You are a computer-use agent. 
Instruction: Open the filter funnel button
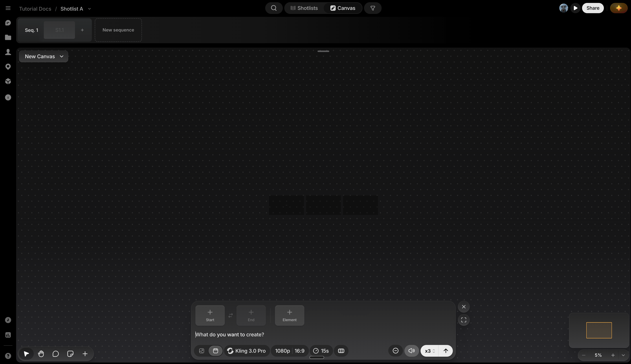(373, 8)
